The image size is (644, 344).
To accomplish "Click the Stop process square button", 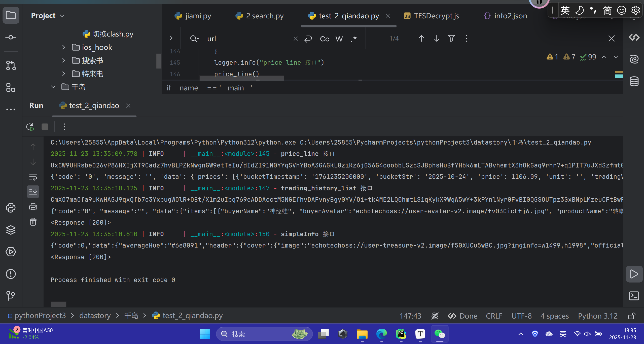I will [45, 127].
